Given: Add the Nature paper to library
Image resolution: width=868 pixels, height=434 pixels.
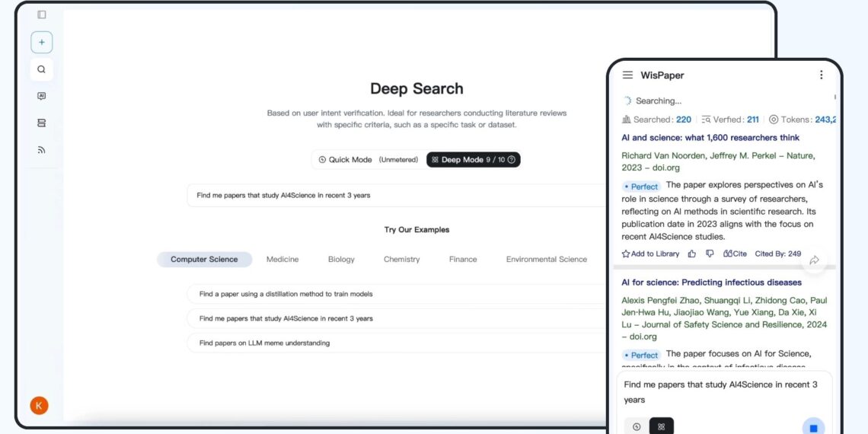Looking at the screenshot, I should (650, 254).
